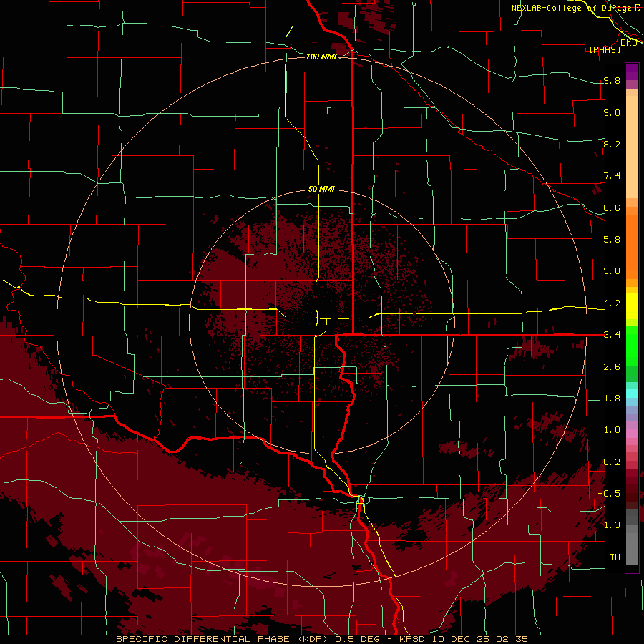Click the -0.5 value on the color scale

coord(609,493)
